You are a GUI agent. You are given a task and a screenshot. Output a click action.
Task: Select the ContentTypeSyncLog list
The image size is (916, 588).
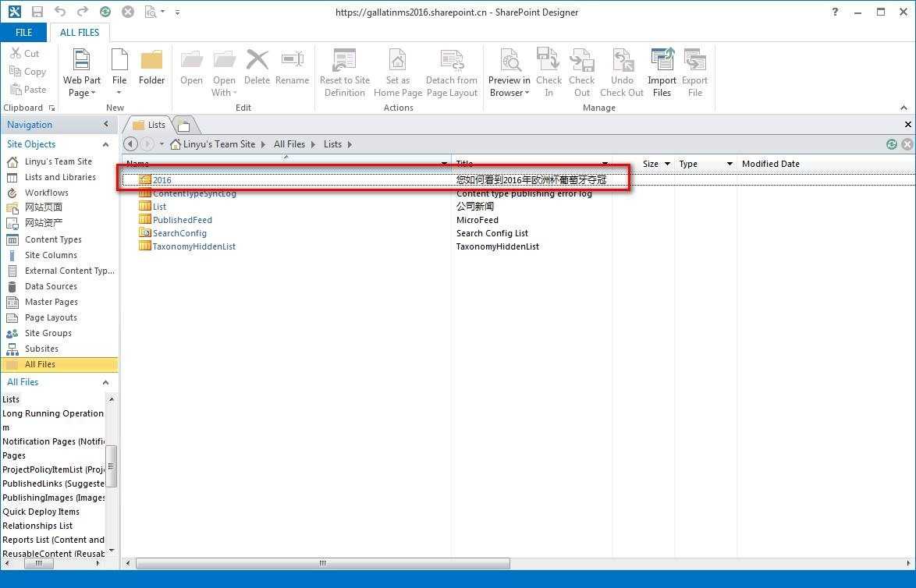click(x=194, y=193)
